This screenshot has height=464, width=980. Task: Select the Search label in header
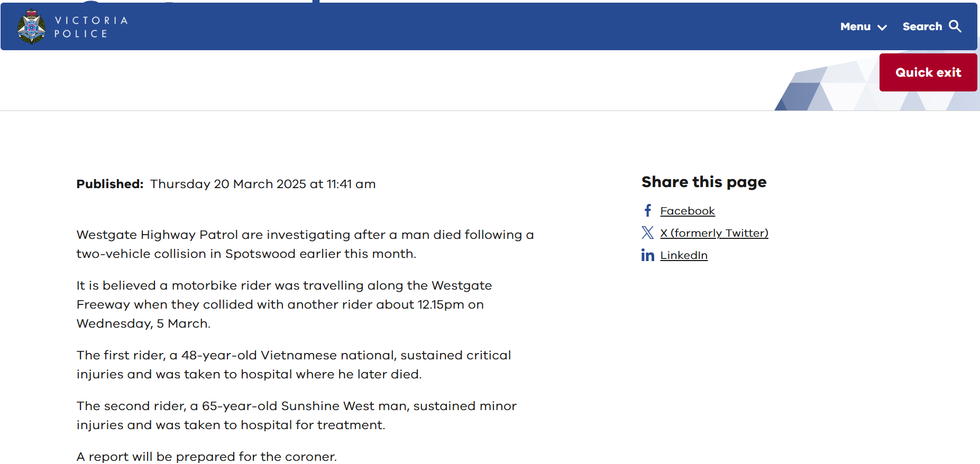point(922,26)
